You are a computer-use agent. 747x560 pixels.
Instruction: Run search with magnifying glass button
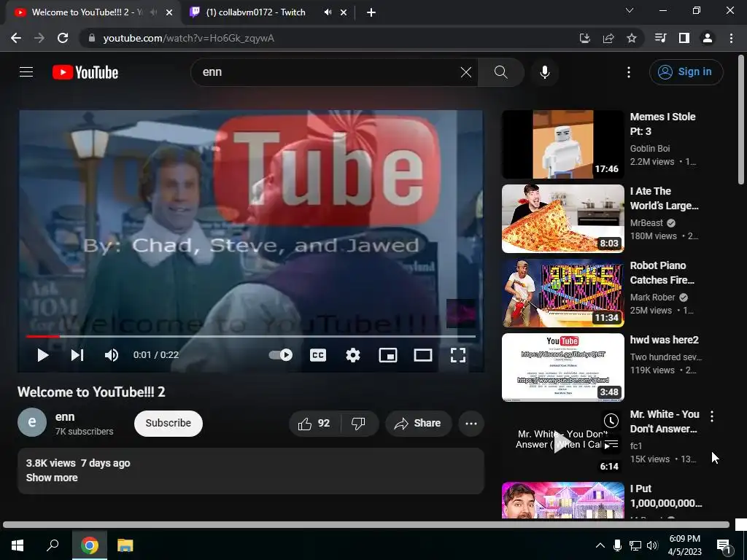pyautogui.click(x=500, y=72)
